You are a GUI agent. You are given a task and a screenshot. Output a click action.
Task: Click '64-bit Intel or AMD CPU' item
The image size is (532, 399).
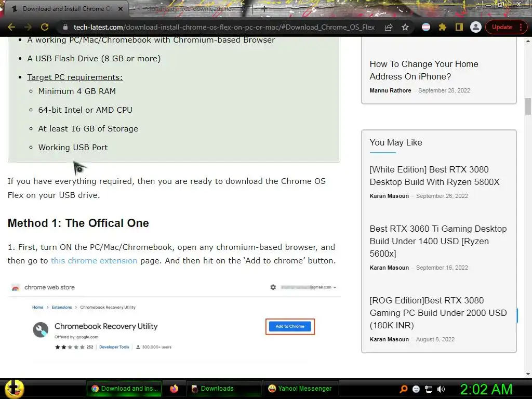pos(85,110)
